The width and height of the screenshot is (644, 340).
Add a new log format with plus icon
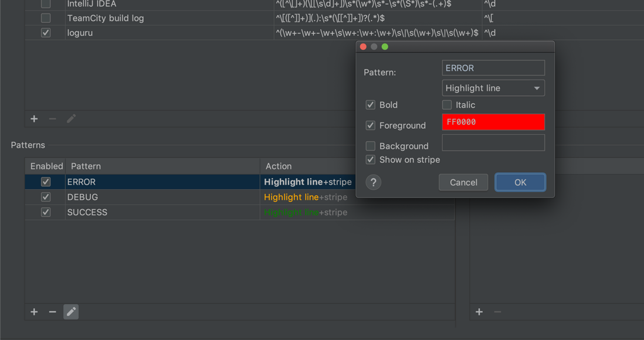pyautogui.click(x=34, y=118)
